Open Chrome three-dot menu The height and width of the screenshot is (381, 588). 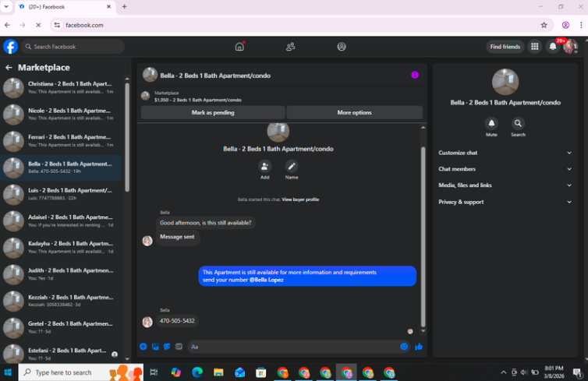pyautogui.click(x=581, y=25)
